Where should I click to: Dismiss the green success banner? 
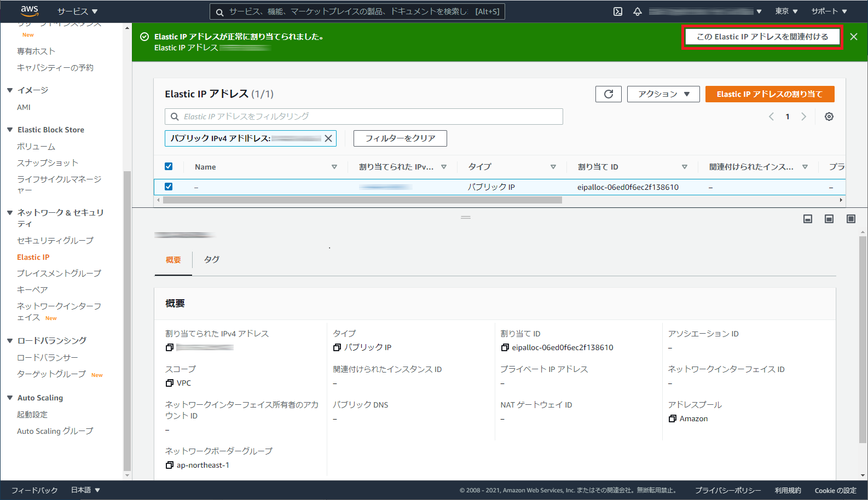[854, 37]
